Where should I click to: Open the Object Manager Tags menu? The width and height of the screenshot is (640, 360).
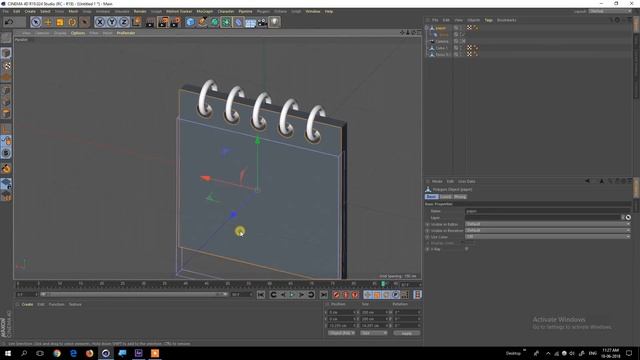[x=489, y=20]
